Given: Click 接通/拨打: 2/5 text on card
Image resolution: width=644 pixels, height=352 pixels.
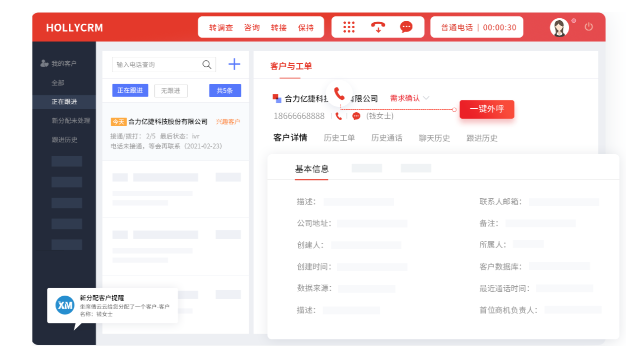Looking at the screenshot, I should (x=133, y=136).
